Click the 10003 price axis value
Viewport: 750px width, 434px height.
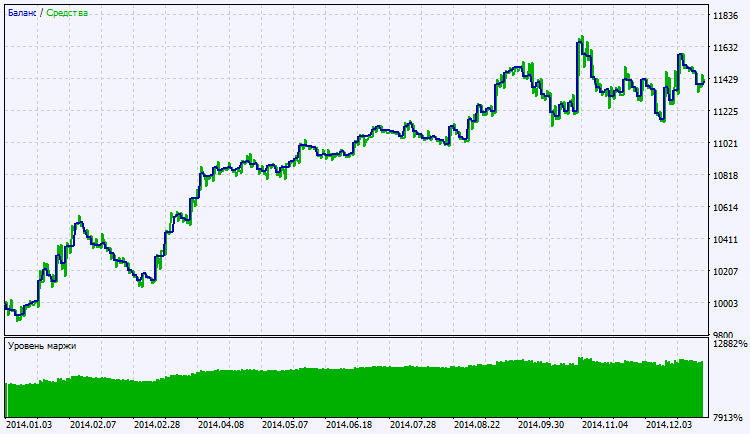click(725, 303)
